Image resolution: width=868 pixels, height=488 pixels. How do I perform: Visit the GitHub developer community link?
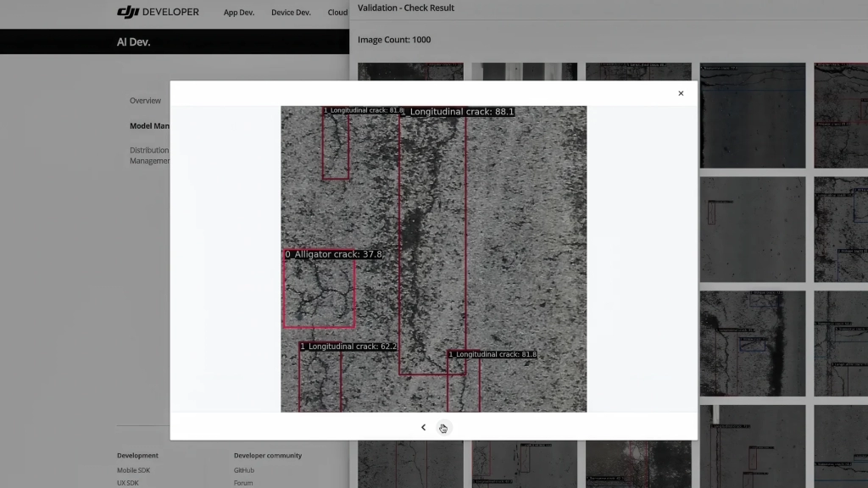click(244, 469)
